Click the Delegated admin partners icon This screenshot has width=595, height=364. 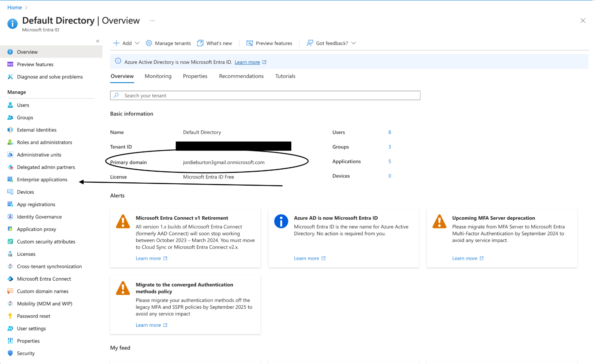point(10,167)
